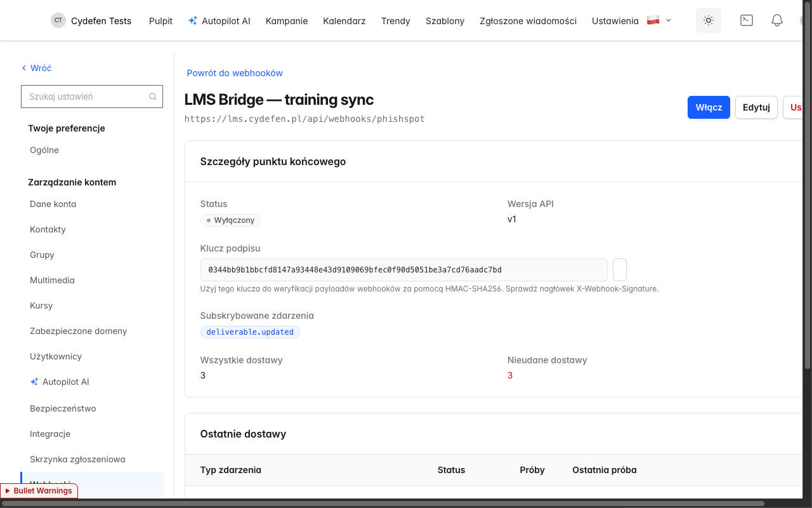Open Szablony in the top navigation
The height and width of the screenshot is (508, 812).
coord(445,21)
